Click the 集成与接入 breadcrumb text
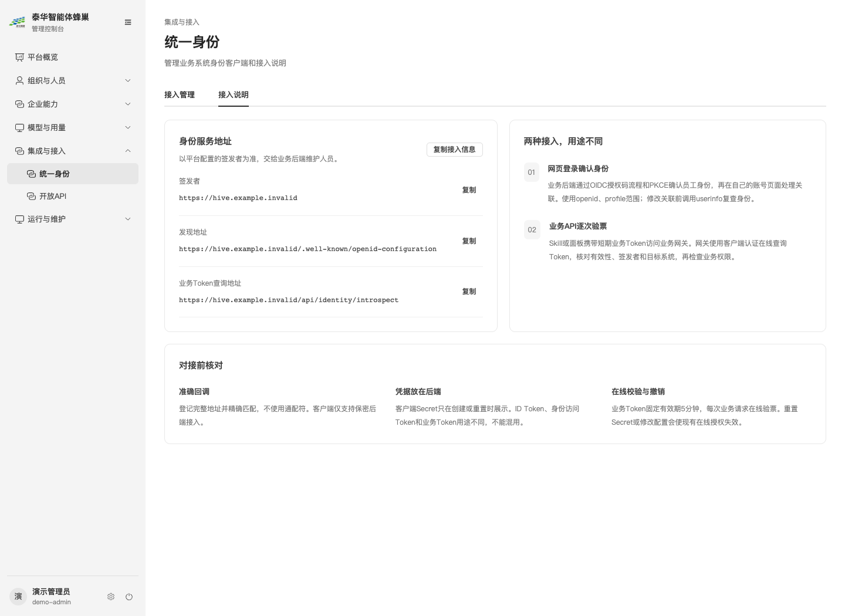 [182, 22]
